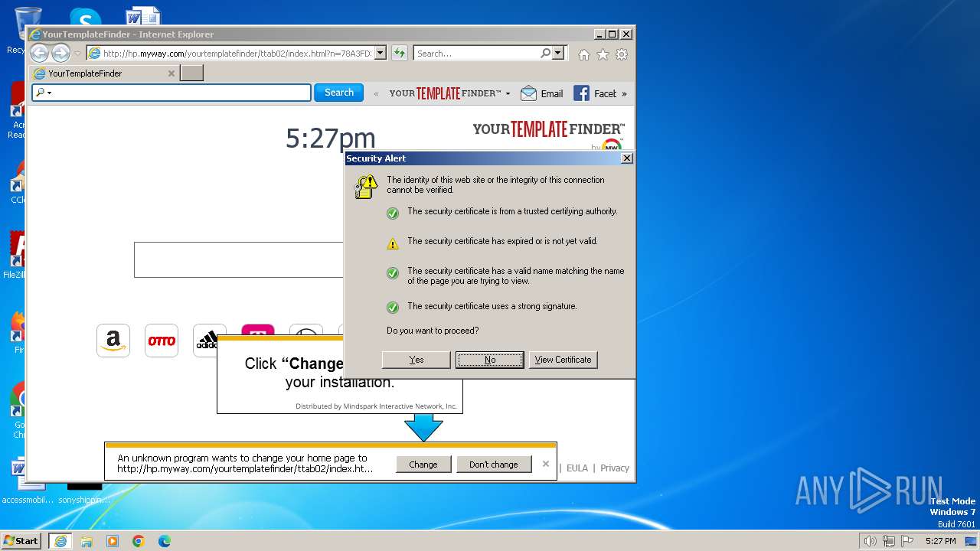This screenshot has width=980, height=551.
Task: Launch Chrome from the taskbar
Action: point(139,541)
